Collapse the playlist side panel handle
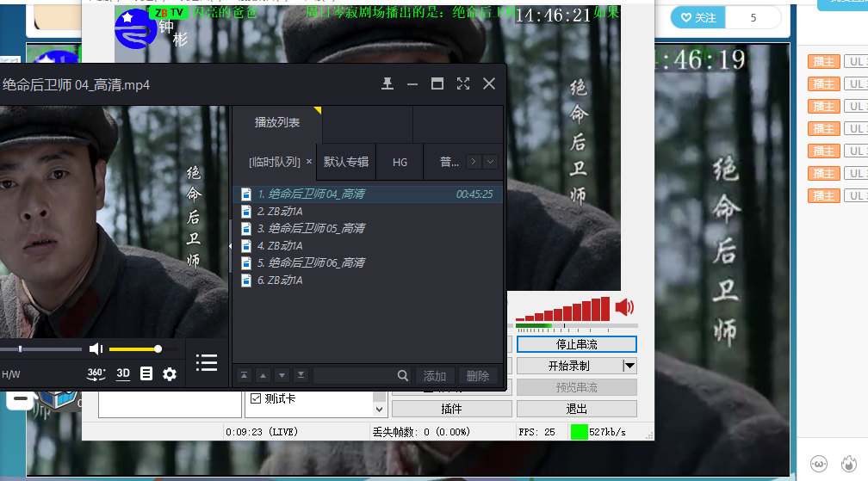This screenshot has height=481, width=868. click(230, 245)
